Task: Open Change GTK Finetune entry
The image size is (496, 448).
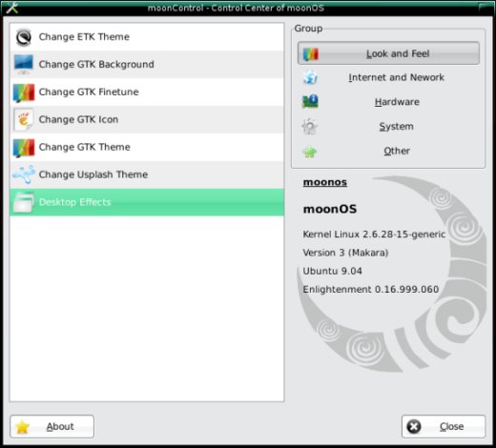Action: pos(147,92)
